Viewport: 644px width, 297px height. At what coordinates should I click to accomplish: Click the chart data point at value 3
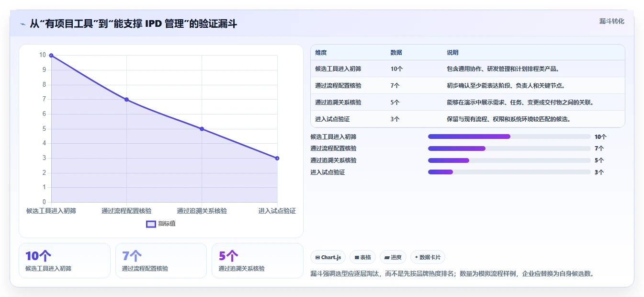coord(277,158)
